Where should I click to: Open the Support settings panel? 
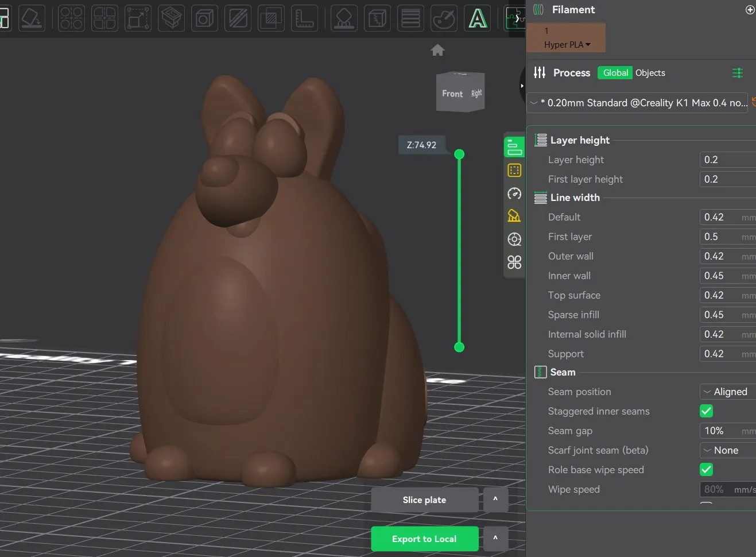tap(514, 216)
